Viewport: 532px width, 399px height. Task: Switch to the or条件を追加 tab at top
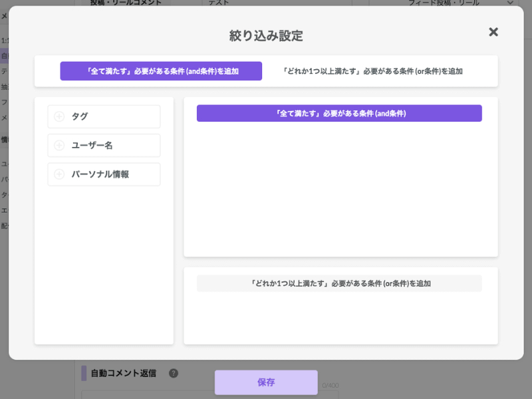pos(372,71)
